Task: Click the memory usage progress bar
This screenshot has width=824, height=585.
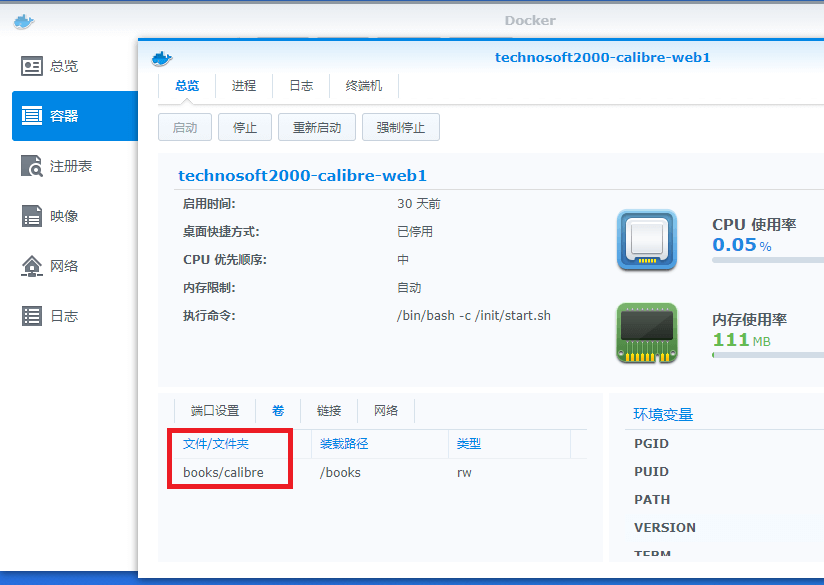Action: [768, 355]
